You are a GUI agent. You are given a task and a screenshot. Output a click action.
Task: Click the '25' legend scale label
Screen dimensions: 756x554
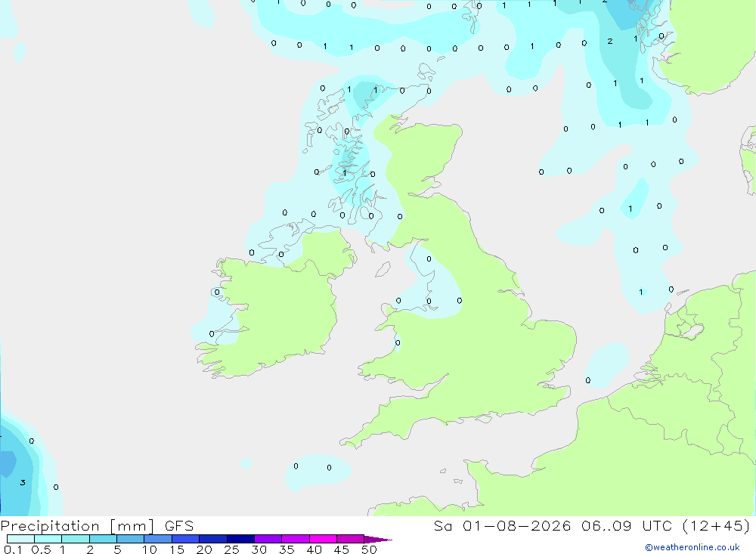pos(232,549)
